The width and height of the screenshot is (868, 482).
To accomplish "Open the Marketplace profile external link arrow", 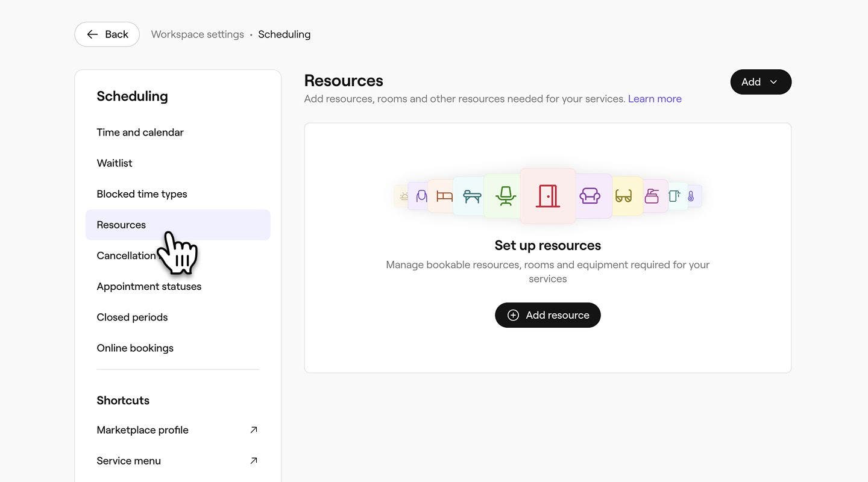I will point(254,430).
